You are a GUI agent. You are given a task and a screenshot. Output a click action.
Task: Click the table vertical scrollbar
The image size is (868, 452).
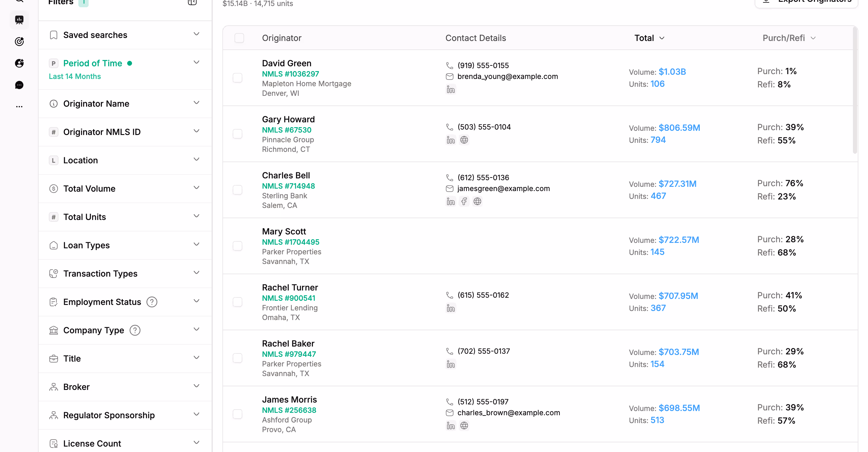(855, 91)
